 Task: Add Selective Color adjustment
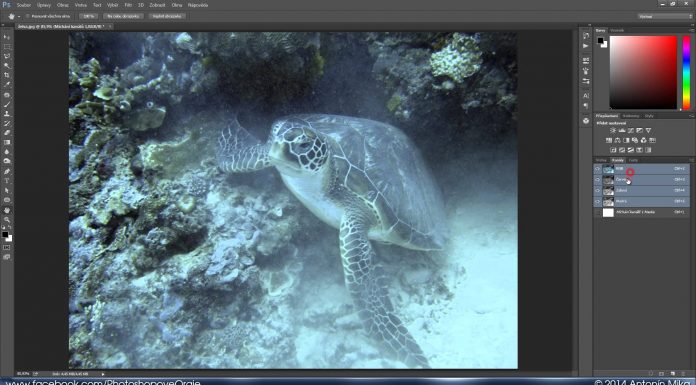[x=640, y=150]
